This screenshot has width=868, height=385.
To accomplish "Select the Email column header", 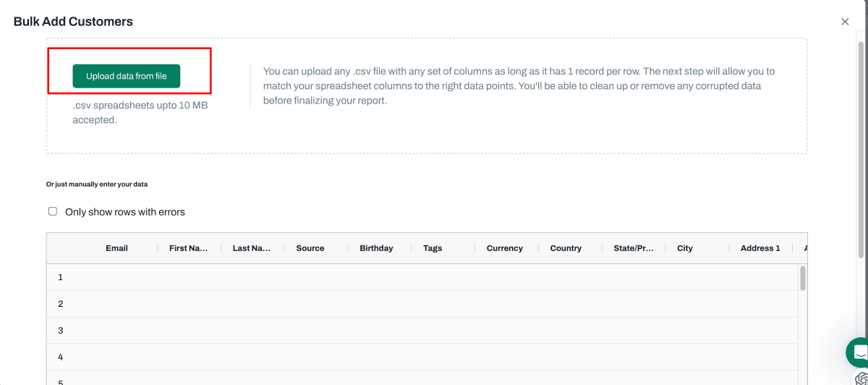I will [x=116, y=248].
